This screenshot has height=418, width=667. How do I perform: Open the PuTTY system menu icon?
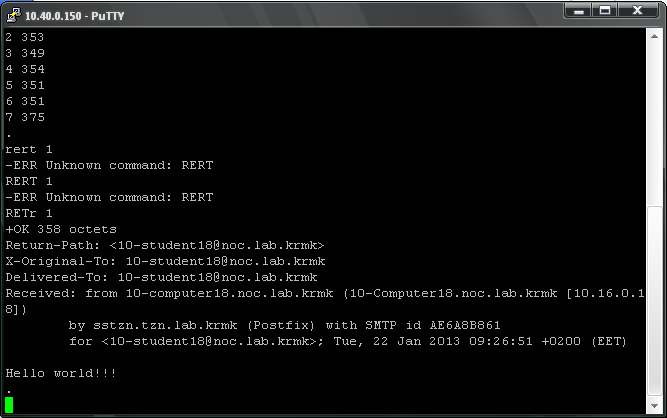point(14,15)
